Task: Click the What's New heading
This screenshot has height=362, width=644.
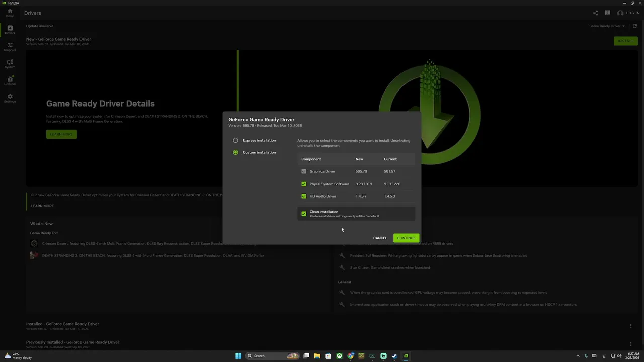Action: click(41, 224)
